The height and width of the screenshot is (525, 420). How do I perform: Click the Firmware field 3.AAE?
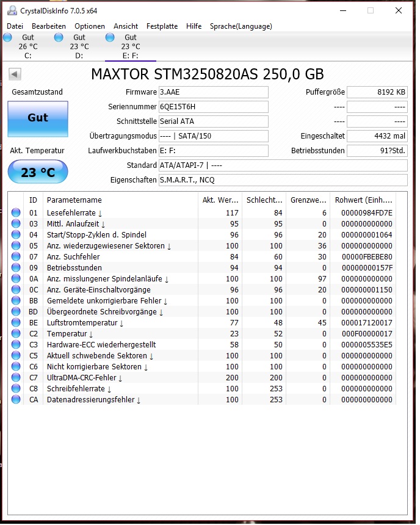point(213,92)
